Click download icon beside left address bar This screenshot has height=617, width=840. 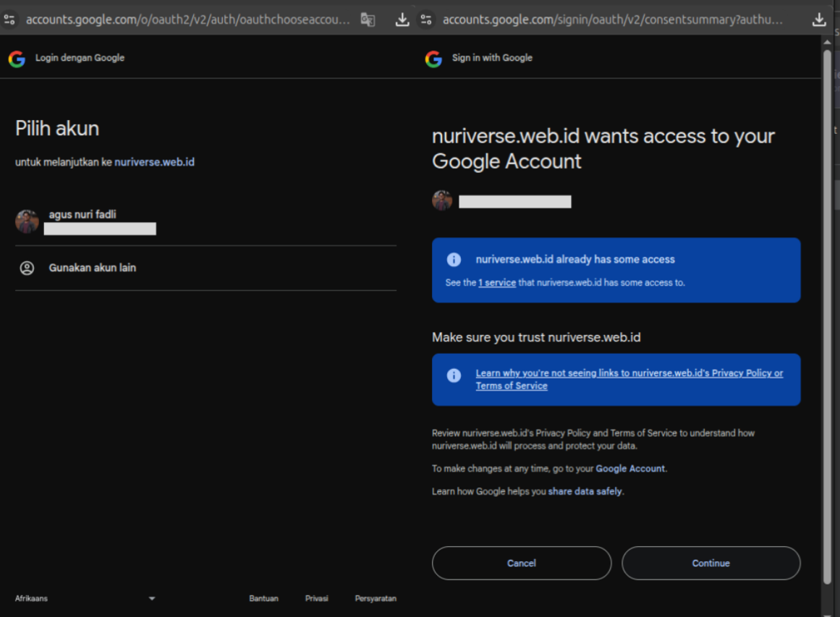pos(402,20)
